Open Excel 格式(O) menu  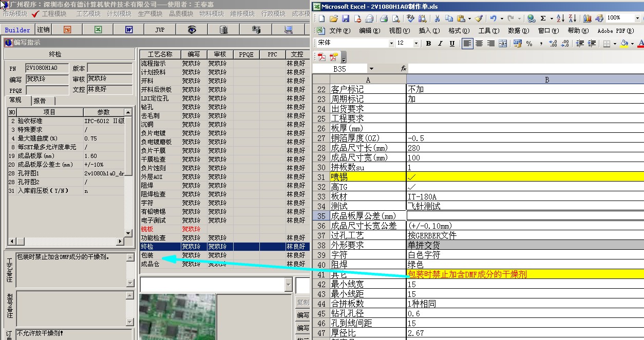459,31
